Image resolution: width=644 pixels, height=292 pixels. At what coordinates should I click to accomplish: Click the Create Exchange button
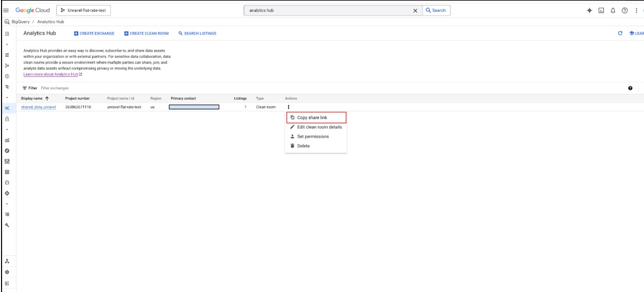point(94,34)
